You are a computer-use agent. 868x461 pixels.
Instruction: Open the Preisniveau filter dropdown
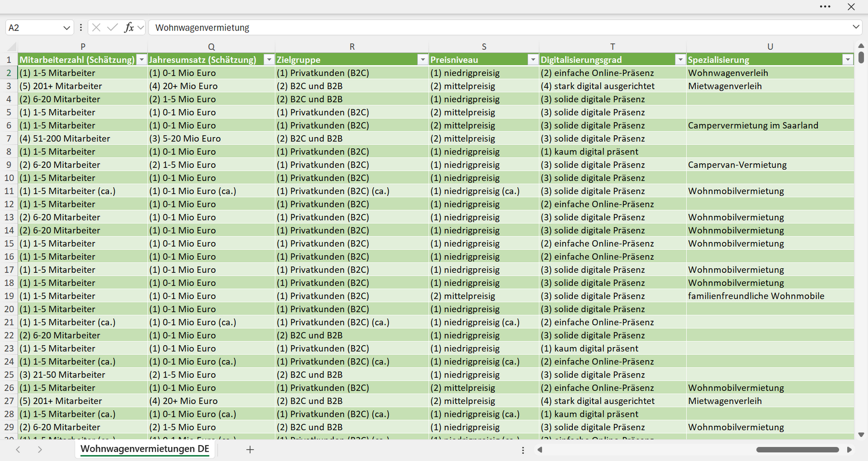click(533, 60)
